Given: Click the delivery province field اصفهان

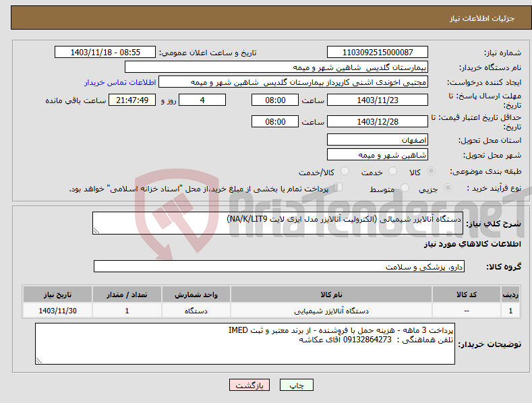Looking at the screenshot, I should 378,139.
